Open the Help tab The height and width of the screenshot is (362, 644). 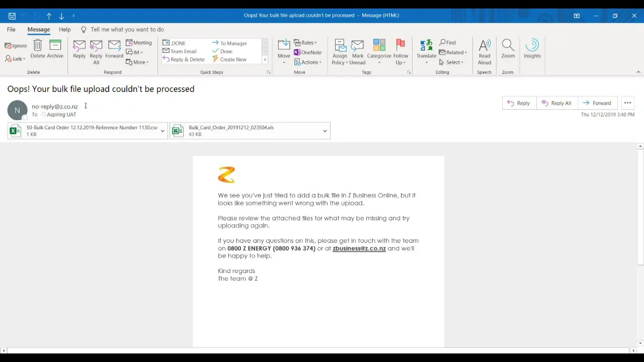(x=65, y=30)
